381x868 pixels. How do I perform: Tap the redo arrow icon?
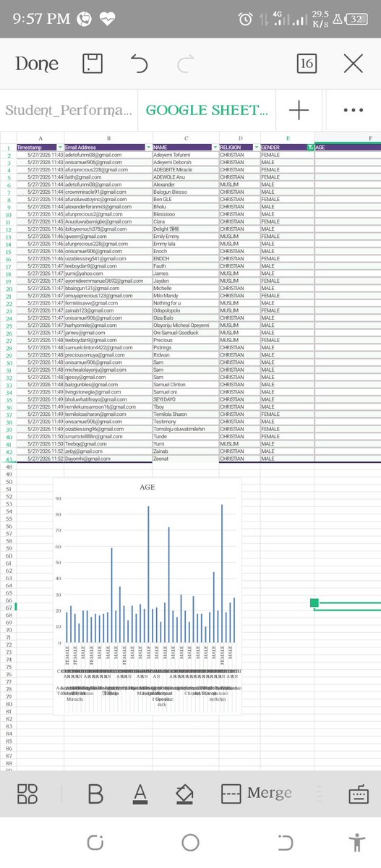[x=186, y=64]
